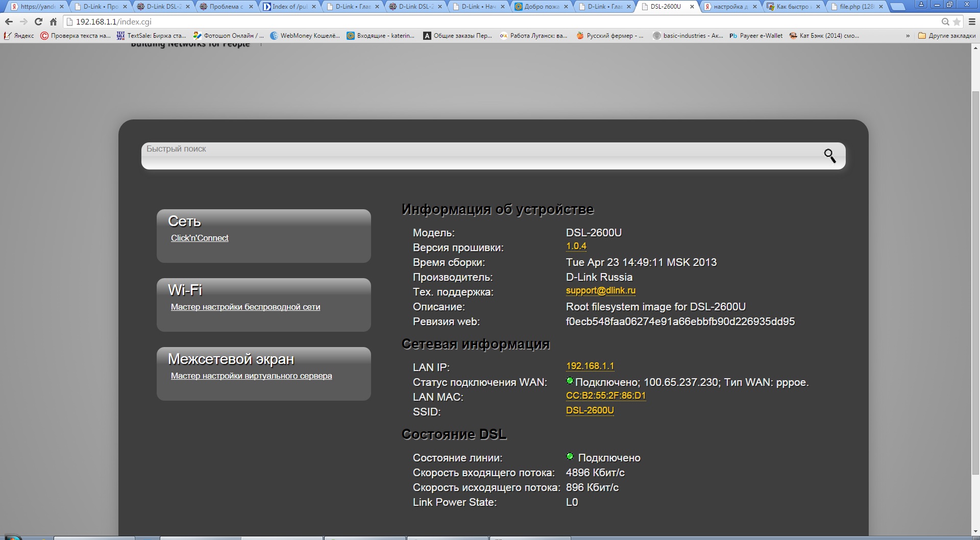Open the 'Работа Луганск' bookmark
980x540 pixels.
click(533, 36)
